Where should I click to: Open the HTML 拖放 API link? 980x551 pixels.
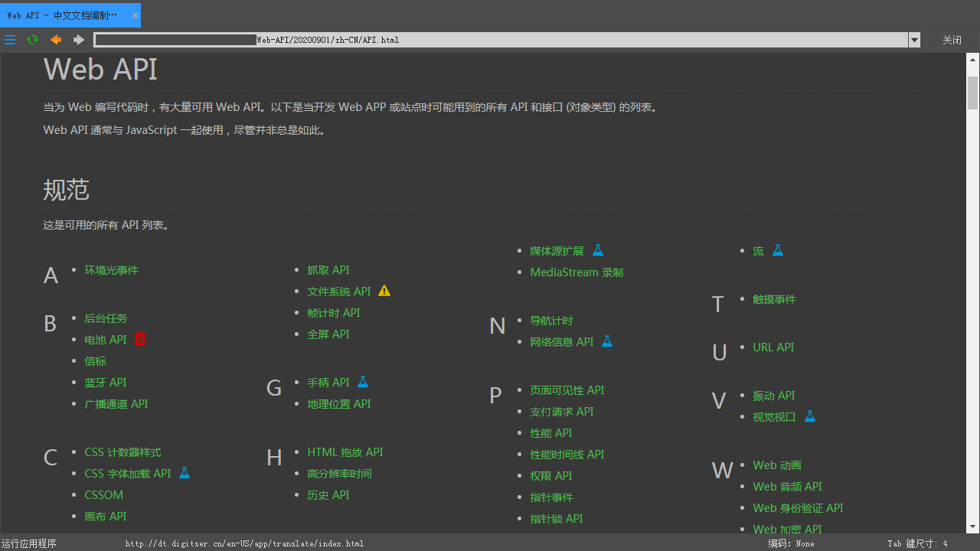(x=345, y=452)
